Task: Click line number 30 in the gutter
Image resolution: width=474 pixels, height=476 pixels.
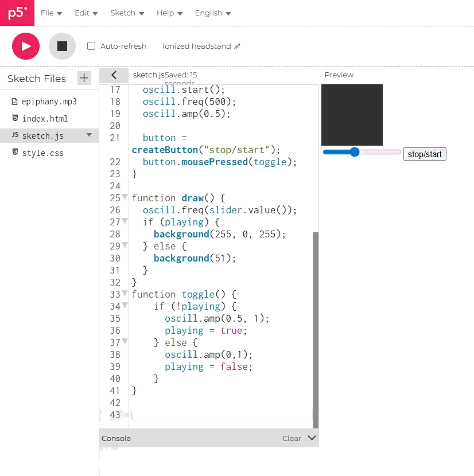Action: pos(115,258)
